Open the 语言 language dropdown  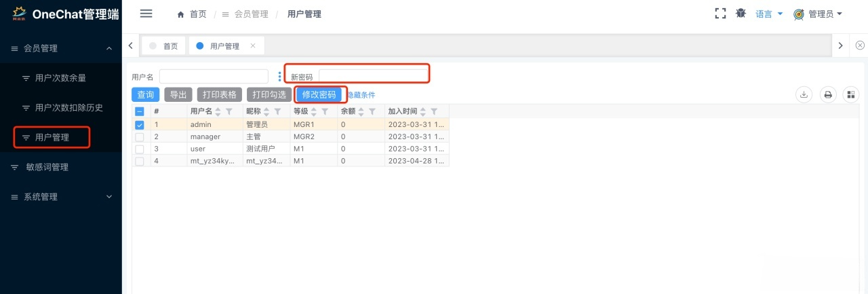click(769, 14)
